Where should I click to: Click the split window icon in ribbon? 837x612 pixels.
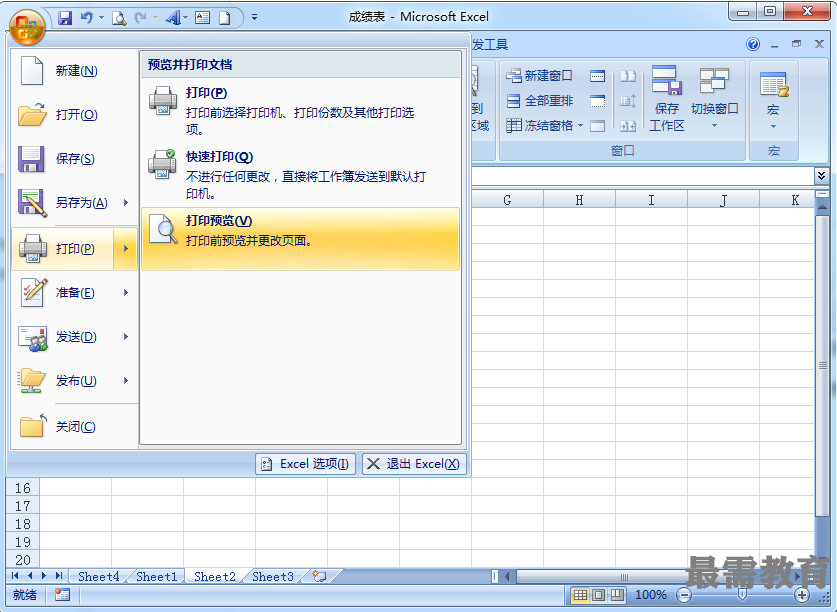pyautogui.click(x=597, y=76)
